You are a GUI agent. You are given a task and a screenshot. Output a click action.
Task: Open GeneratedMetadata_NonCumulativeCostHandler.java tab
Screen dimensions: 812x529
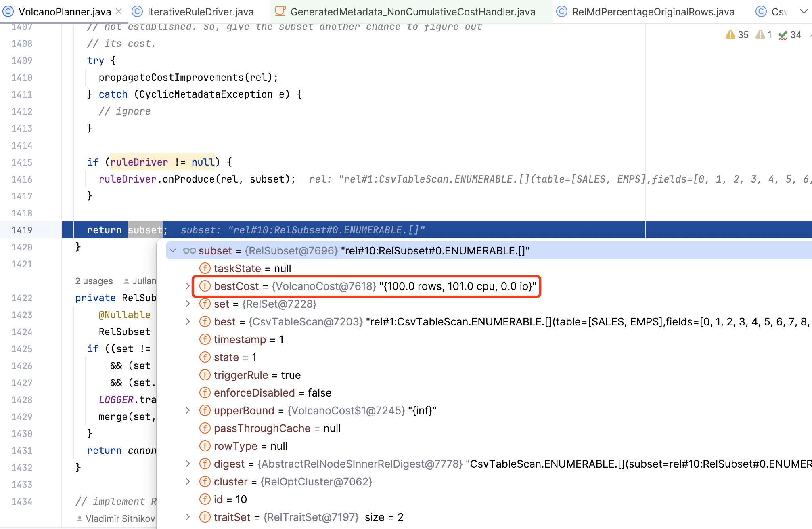tap(412, 12)
